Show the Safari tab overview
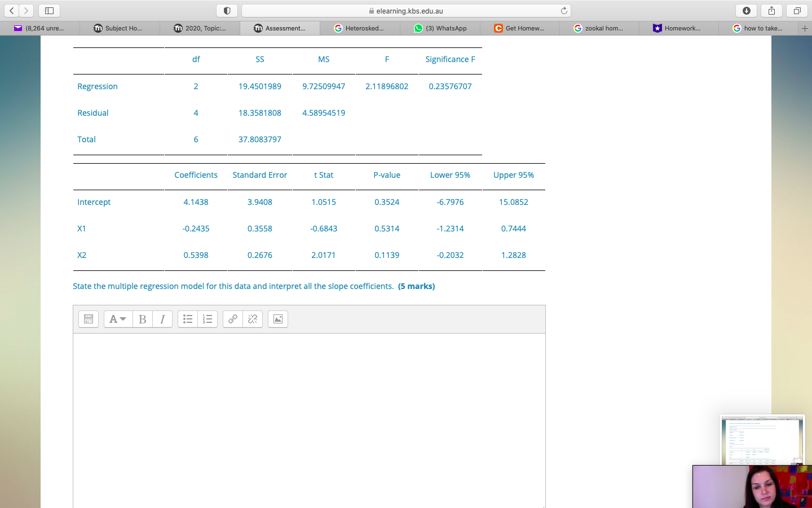The image size is (812, 508). click(797, 11)
